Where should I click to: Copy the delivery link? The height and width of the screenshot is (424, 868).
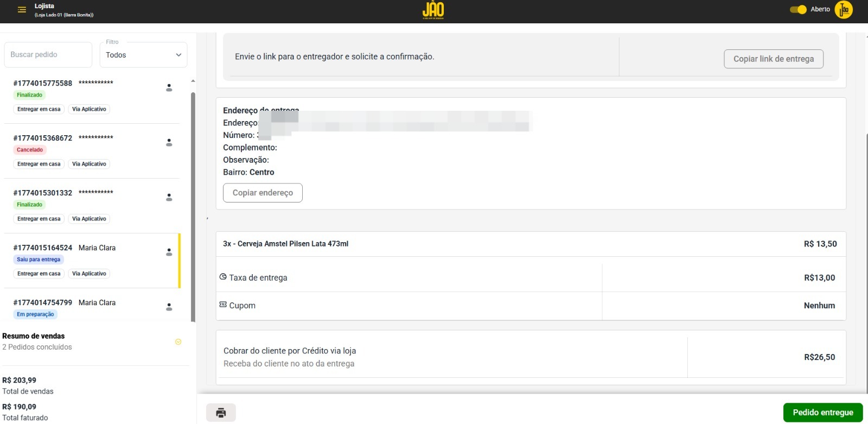774,59
